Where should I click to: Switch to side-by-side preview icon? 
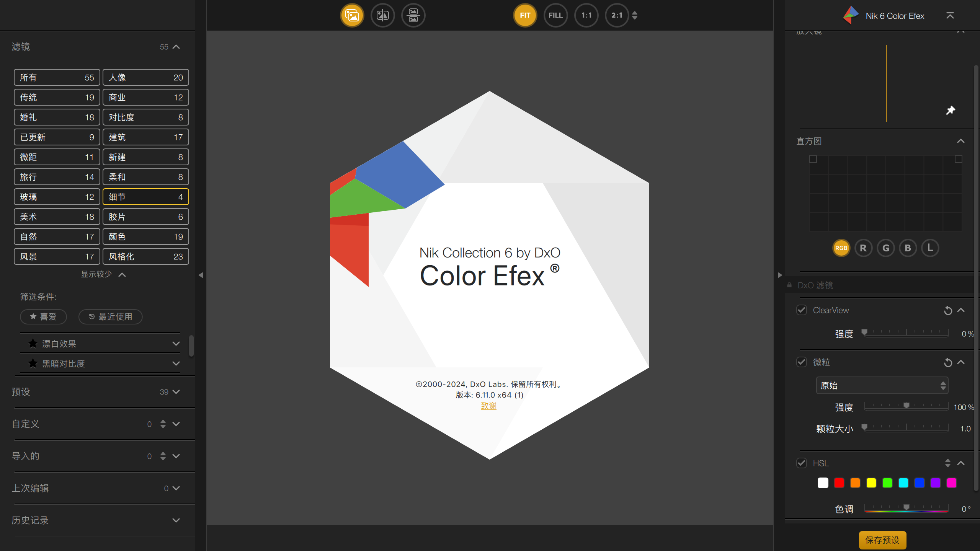[413, 15]
